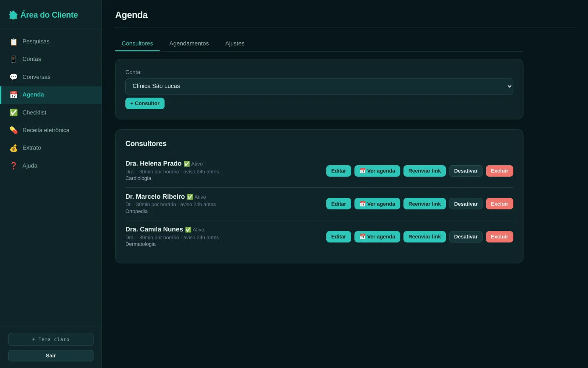This screenshot has width=588, height=368.
Task: Edit Dra. Camila Nunes
Action: pos(338,237)
